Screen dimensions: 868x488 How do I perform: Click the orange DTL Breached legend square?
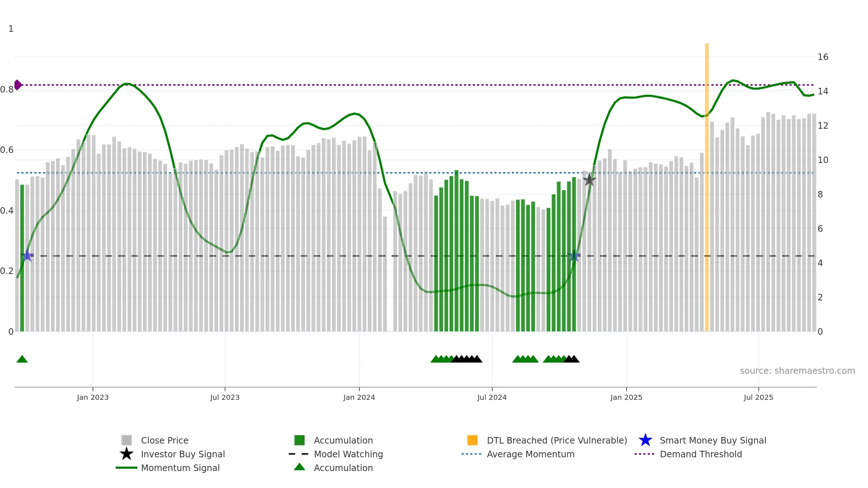pyautogui.click(x=472, y=440)
